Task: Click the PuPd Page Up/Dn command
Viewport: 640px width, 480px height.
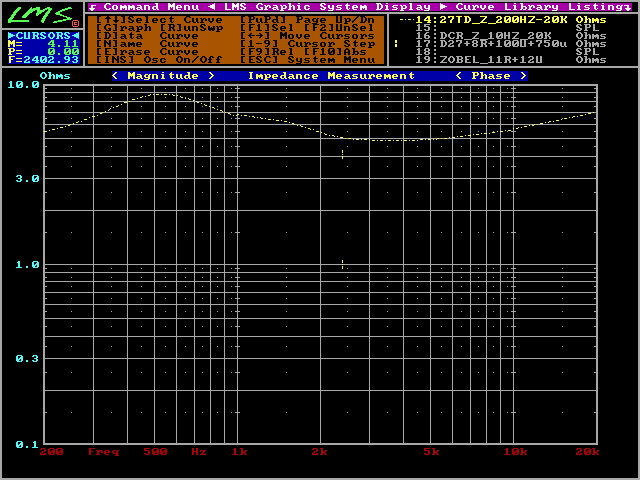Action: click(307, 20)
